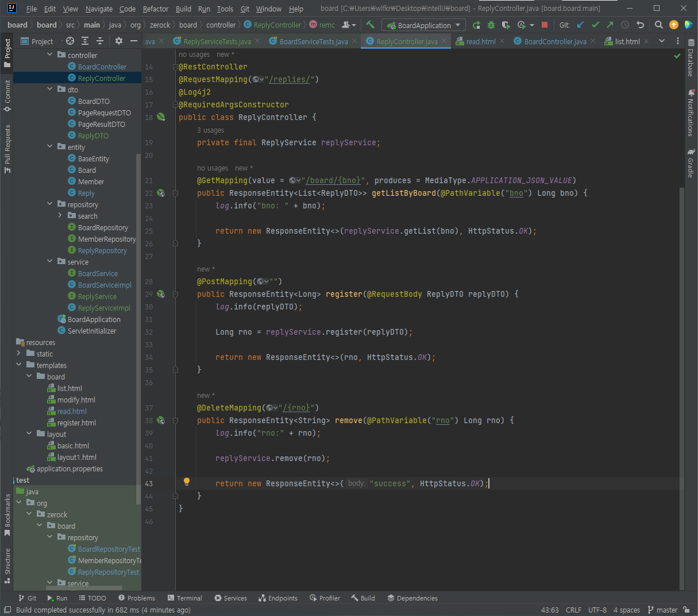
Task: Click the UTF-8 encoding status entry
Action: (x=597, y=610)
